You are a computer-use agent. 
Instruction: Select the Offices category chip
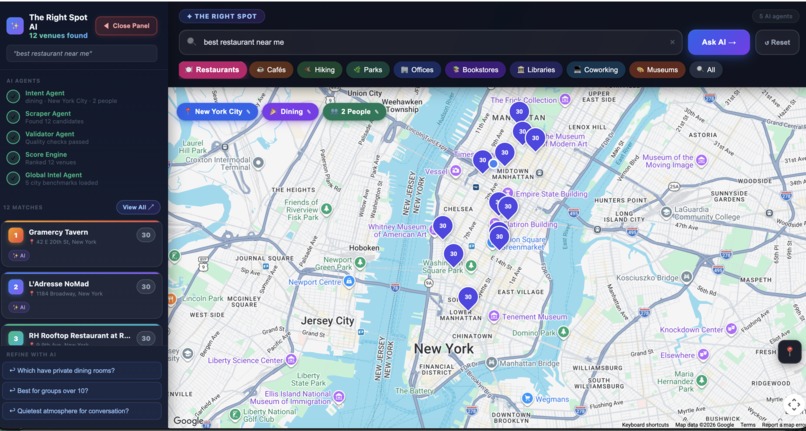point(417,70)
